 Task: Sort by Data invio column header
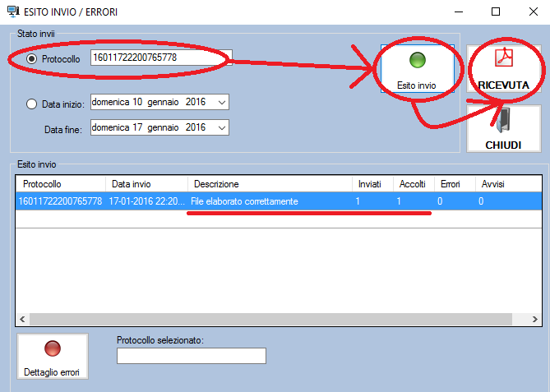pos(146,184)
